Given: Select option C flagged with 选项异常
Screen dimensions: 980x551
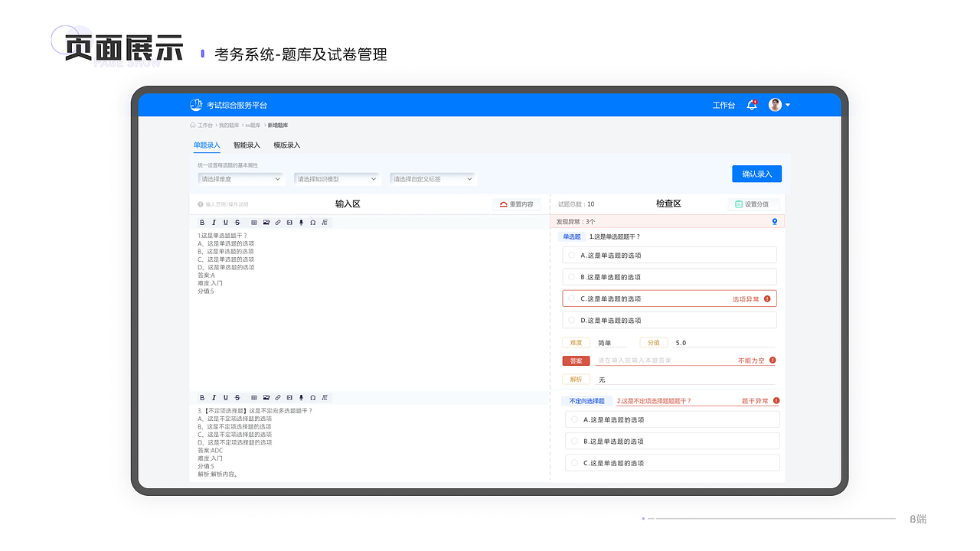Looking at the screenshot, I should (x=669, y=298).
